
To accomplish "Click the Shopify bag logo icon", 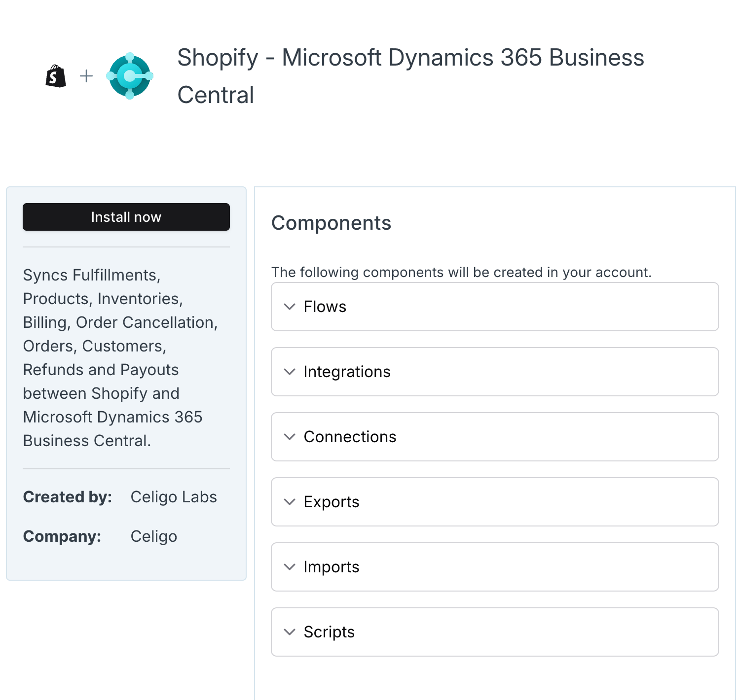I will [56, 76].
